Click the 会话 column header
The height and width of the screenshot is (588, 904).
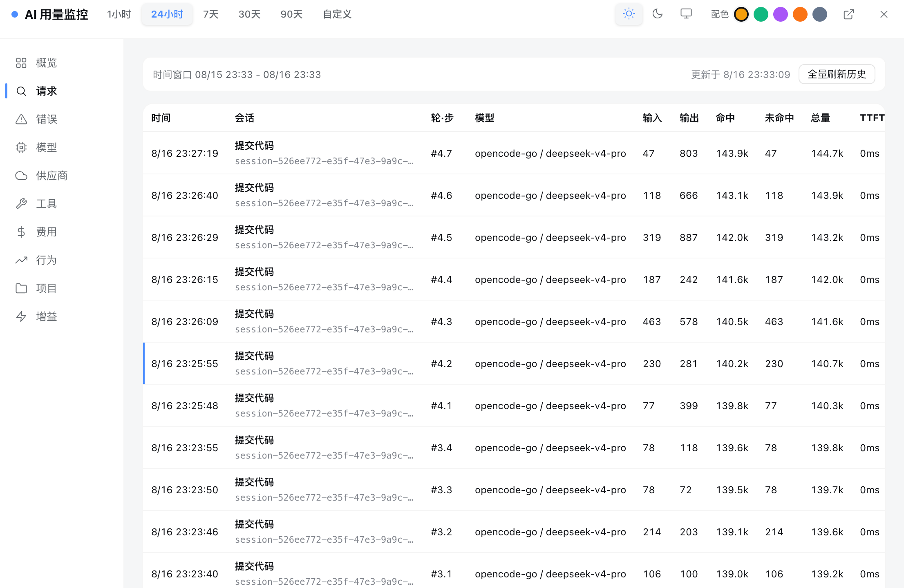(245, 118)
